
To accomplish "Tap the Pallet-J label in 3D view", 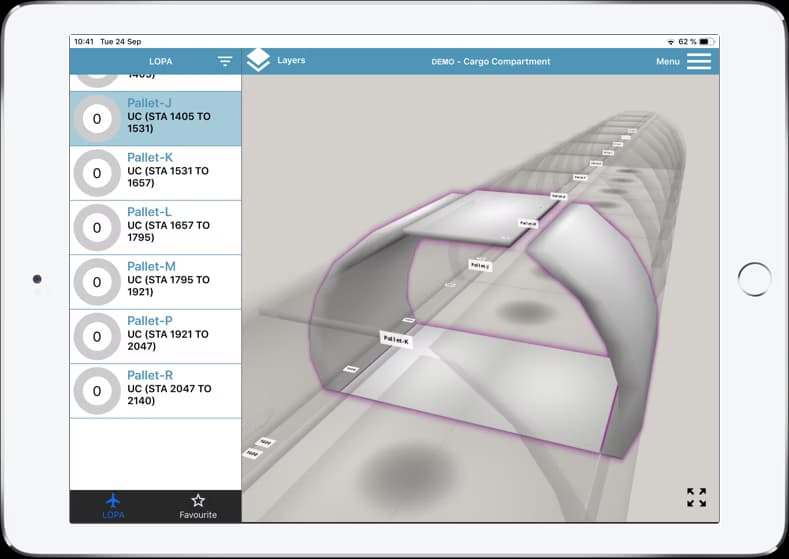I will [x=481, y=266].
